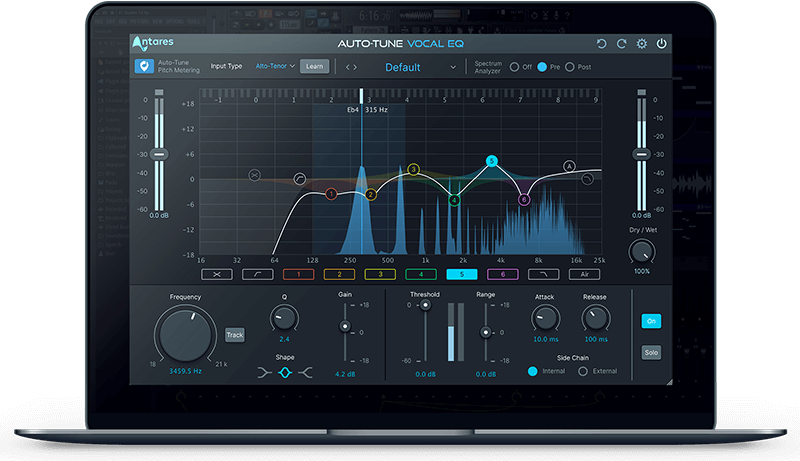Click the 10.0 ms attack value
The width and height of the screenshot is (800, 461).
coord(545,339)
